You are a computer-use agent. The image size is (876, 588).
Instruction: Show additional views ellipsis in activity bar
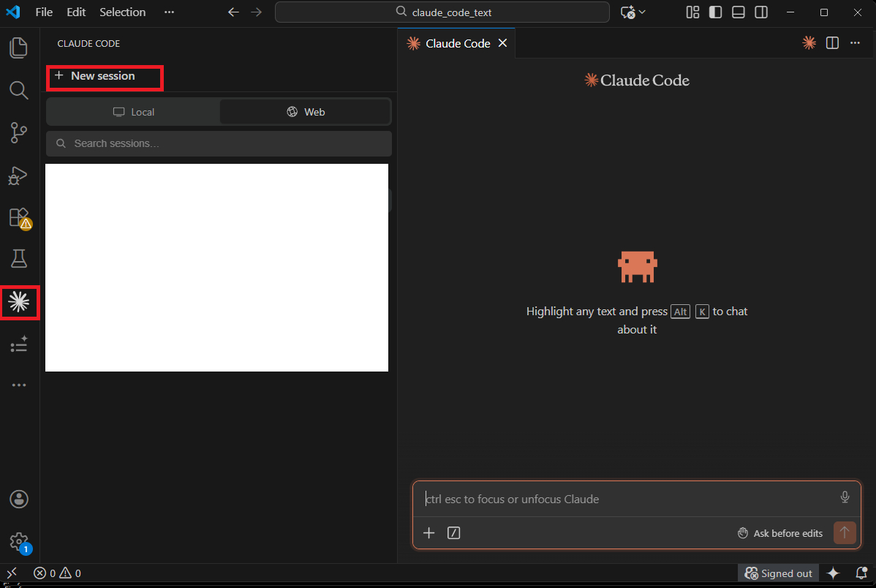(x=19, y=385)
